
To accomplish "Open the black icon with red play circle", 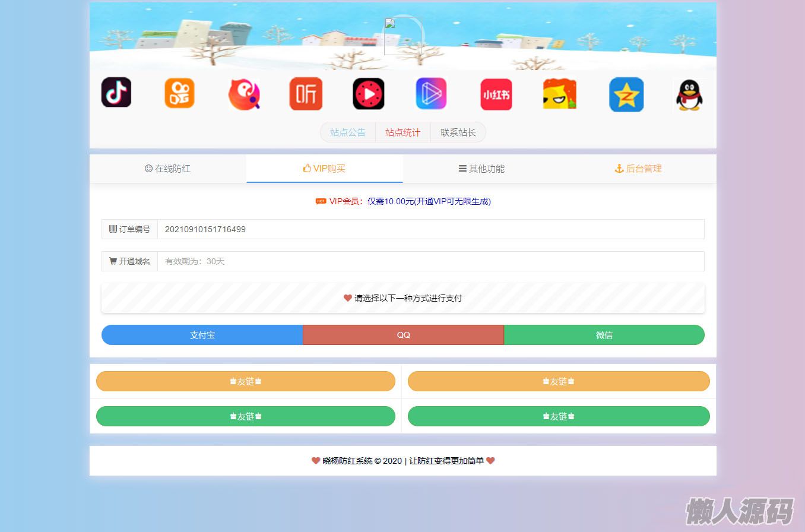I will (369, 94).
